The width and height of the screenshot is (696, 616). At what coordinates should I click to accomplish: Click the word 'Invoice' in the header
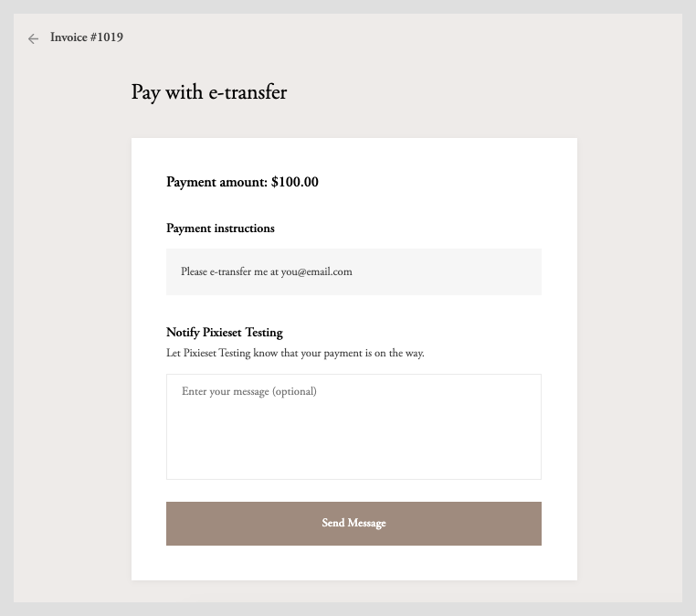pyautogui.click(x=69, y=37)
